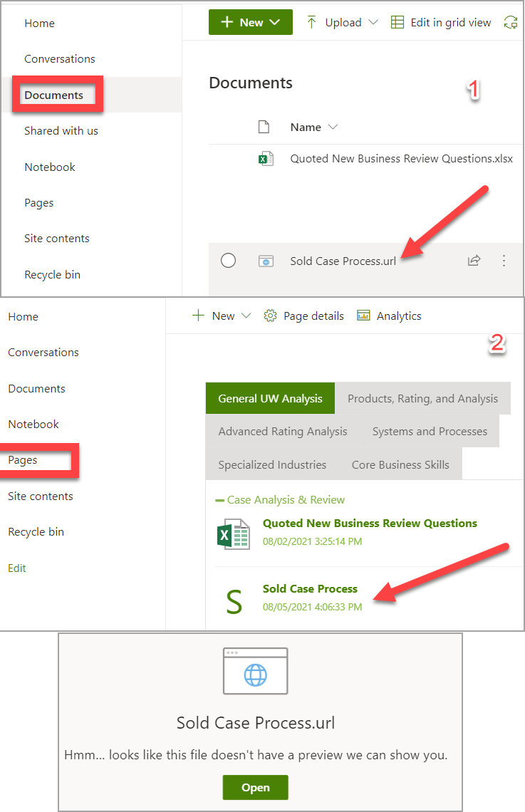525x812 pixels.
Task: Select Notebook in lower navigation
Action: (x=33, y=425)
